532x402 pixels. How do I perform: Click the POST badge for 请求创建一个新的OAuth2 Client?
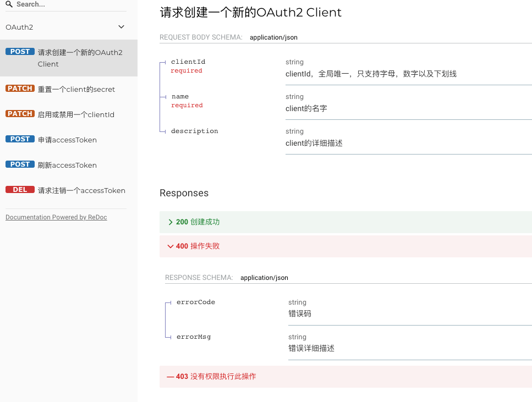coord(20,52)
